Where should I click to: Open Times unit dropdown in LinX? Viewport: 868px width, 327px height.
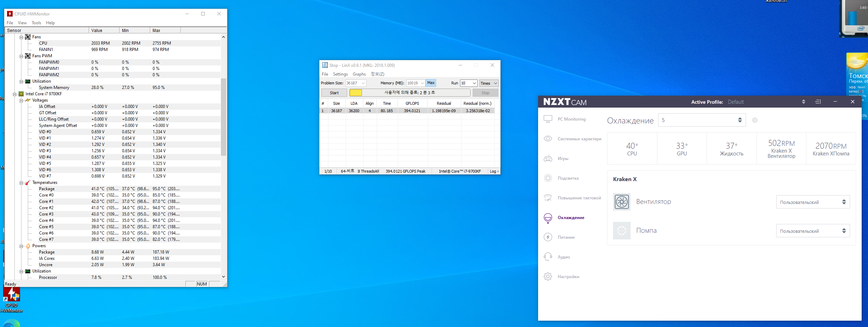point(489,83)
